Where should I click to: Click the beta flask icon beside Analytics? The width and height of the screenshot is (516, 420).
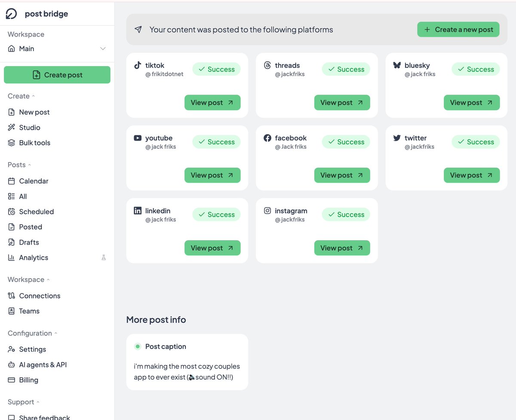pyautogui.click(x=104, y=258)
